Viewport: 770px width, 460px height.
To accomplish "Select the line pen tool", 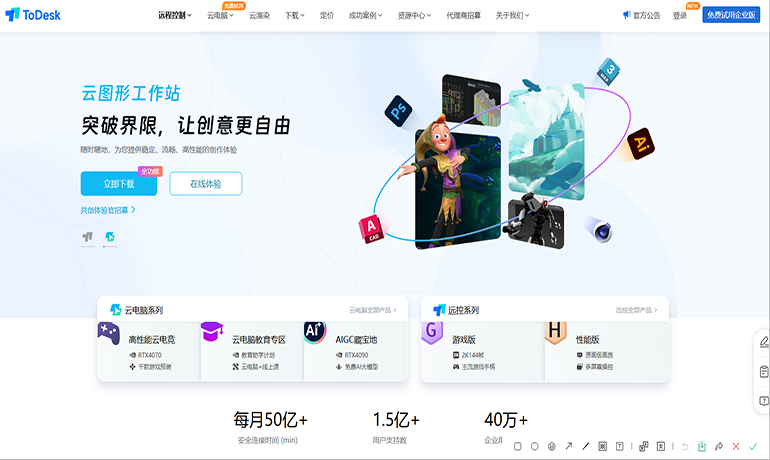I will pos(585,446).
